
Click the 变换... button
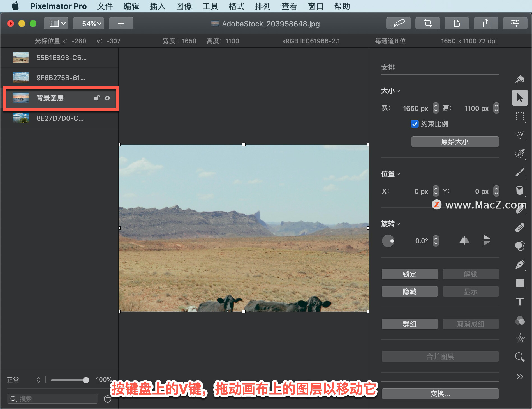(440, 394)
